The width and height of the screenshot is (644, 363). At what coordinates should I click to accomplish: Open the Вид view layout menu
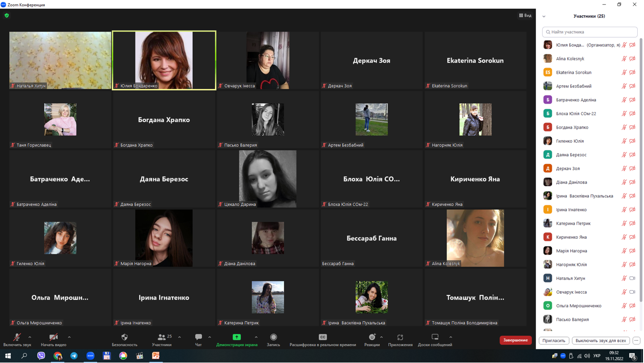[x=525, y=16]
